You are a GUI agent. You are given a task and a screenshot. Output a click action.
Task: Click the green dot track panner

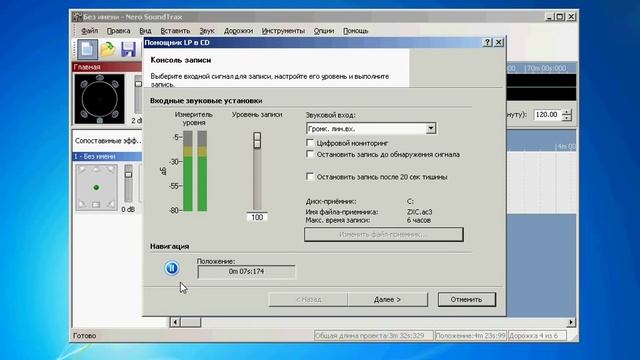pos(96,187)
